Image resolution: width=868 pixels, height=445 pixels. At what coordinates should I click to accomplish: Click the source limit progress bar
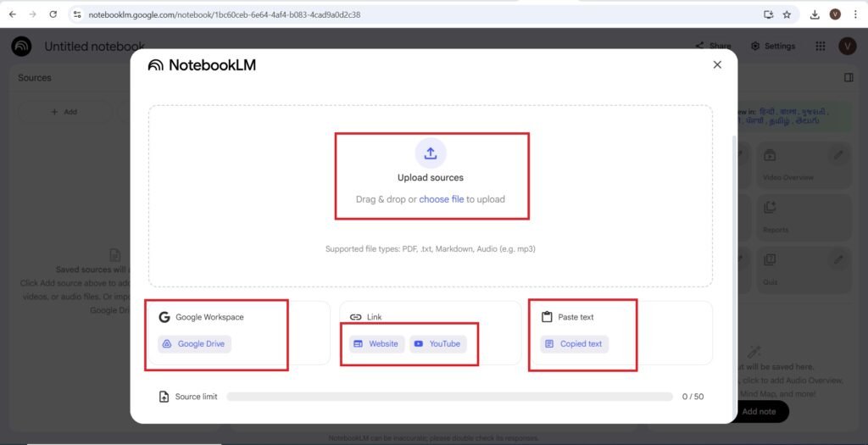pyautogui.click(x=449, y=397)
